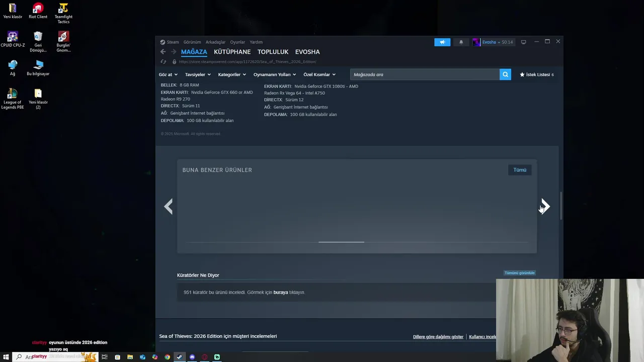
Task: Click the Steam page vertical scrollbar
Action: tap(561, 205)
